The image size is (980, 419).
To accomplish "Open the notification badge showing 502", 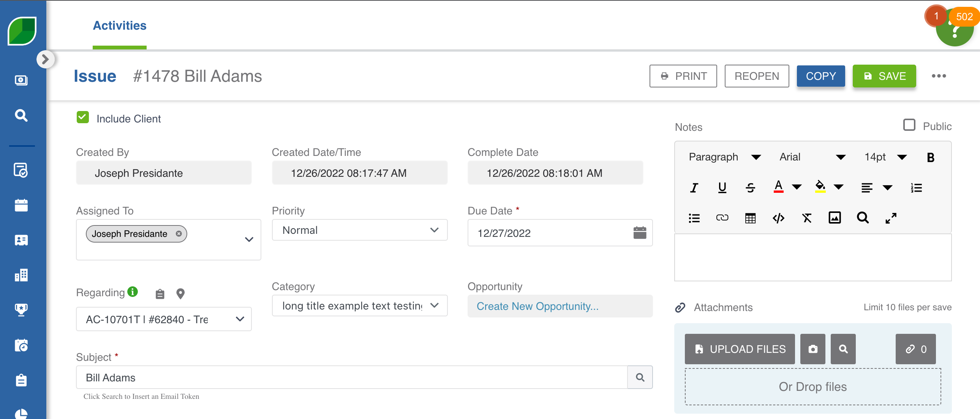I will [964, 17].
